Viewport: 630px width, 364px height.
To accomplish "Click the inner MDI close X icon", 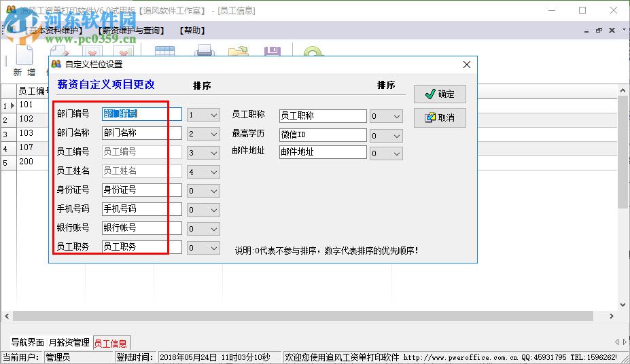I will coord(612,31).
